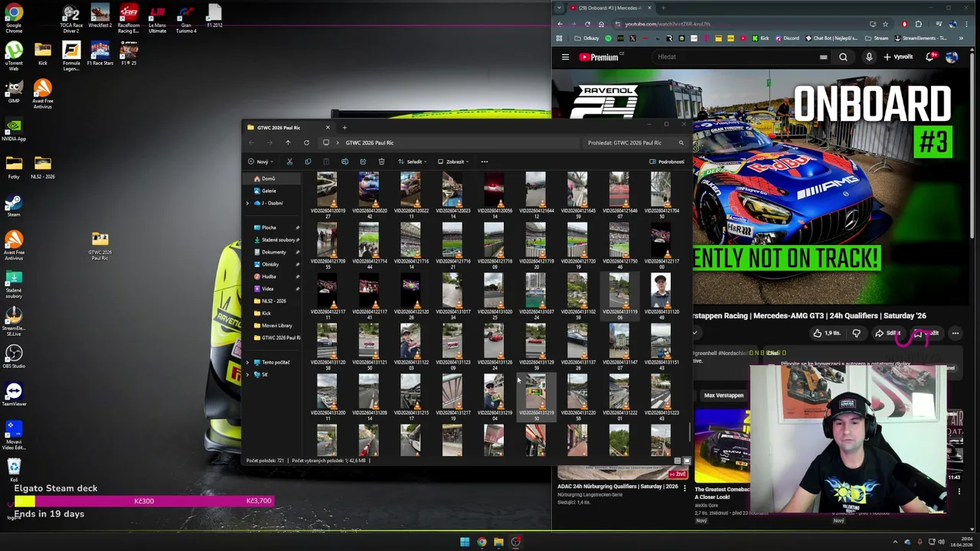Open Chrome from the taskbar
Image resolution: width=980 pixels, height=551 pixels.
click(x=482, y=542)
